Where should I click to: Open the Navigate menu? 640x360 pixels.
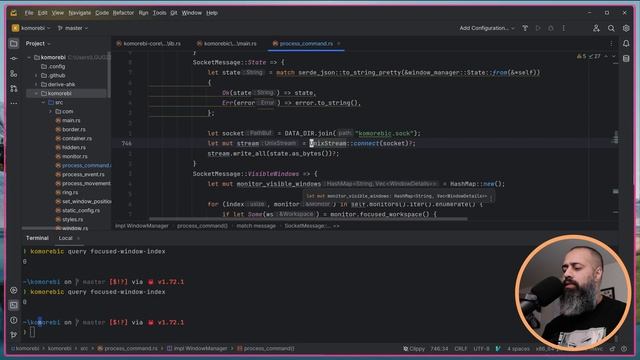[x=80, y=13]
